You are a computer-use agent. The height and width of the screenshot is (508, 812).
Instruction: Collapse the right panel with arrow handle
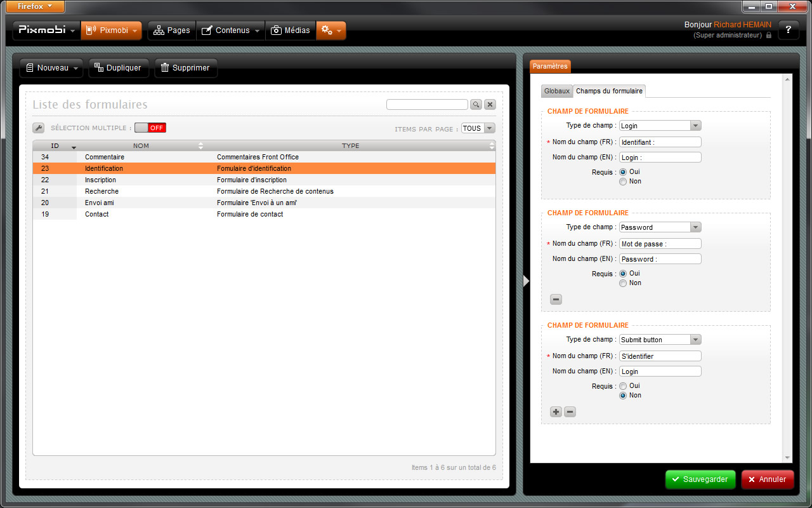coord(525,281)
